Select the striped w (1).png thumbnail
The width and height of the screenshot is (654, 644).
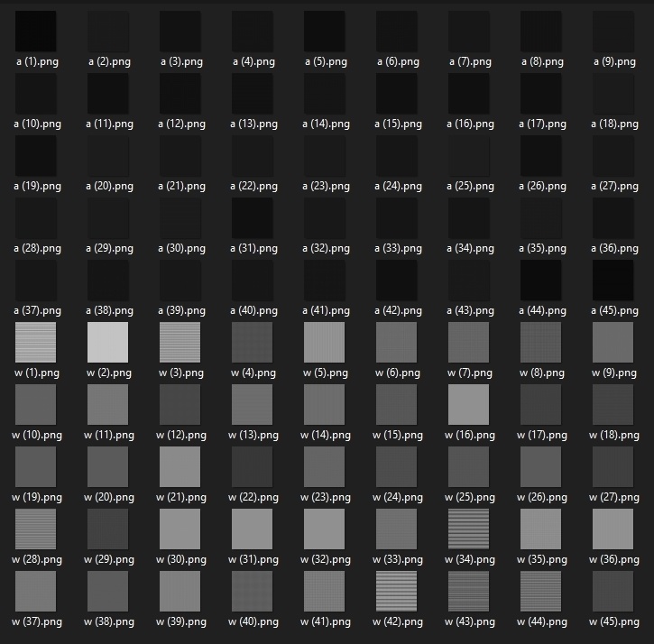click(x=35, y=342)
